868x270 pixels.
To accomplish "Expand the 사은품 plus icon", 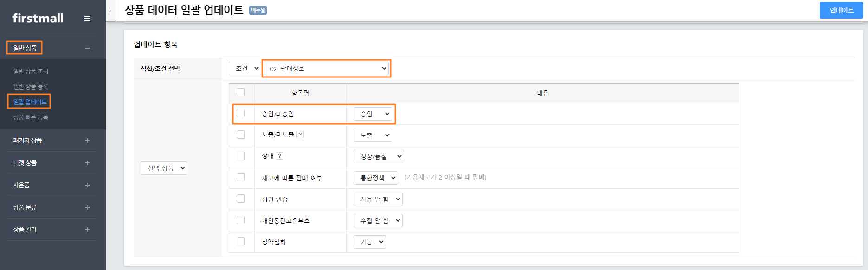I will click(x=88, y=185).
